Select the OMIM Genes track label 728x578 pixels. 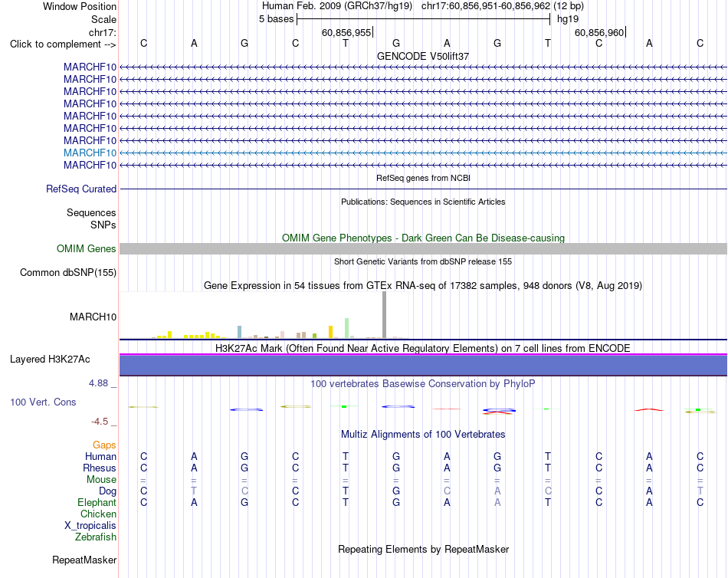tap(86, 248)
